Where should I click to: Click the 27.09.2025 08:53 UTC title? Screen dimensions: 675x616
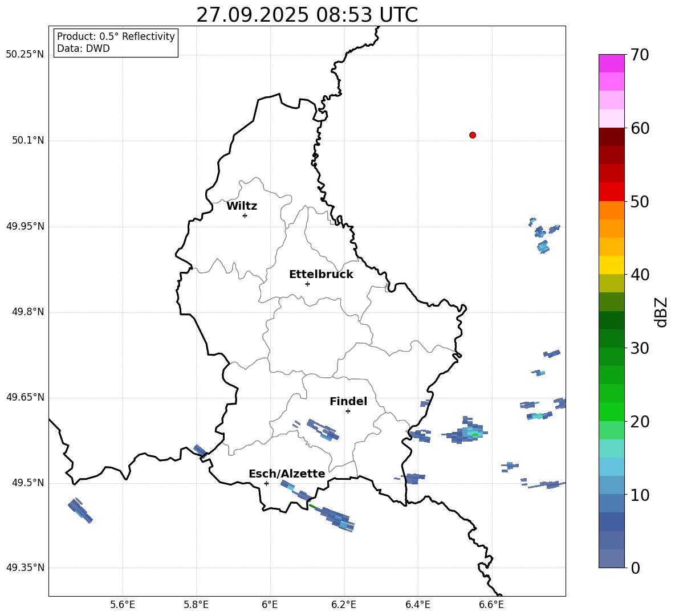[x=307, y=15]
